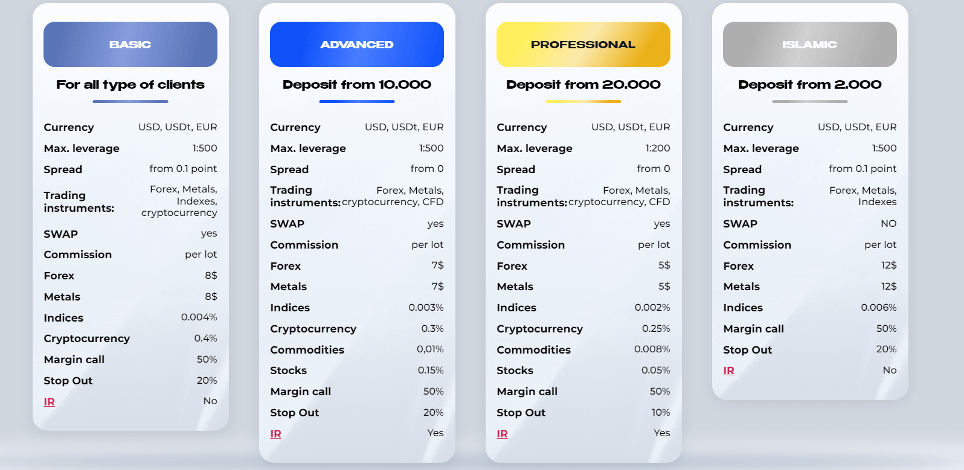Click the yellow underline bar in Professional card
The width and height of the screenshot is (964, 470).
pos(583,101)
